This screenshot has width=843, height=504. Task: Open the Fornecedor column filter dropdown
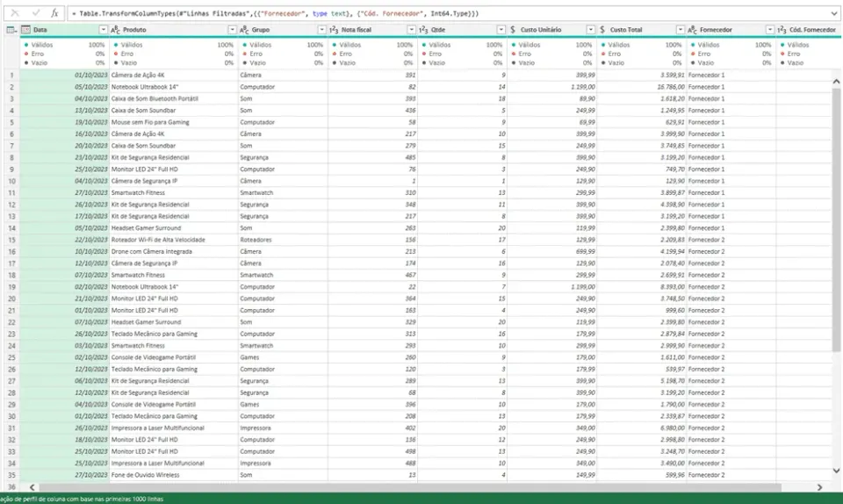coord(770,30)
